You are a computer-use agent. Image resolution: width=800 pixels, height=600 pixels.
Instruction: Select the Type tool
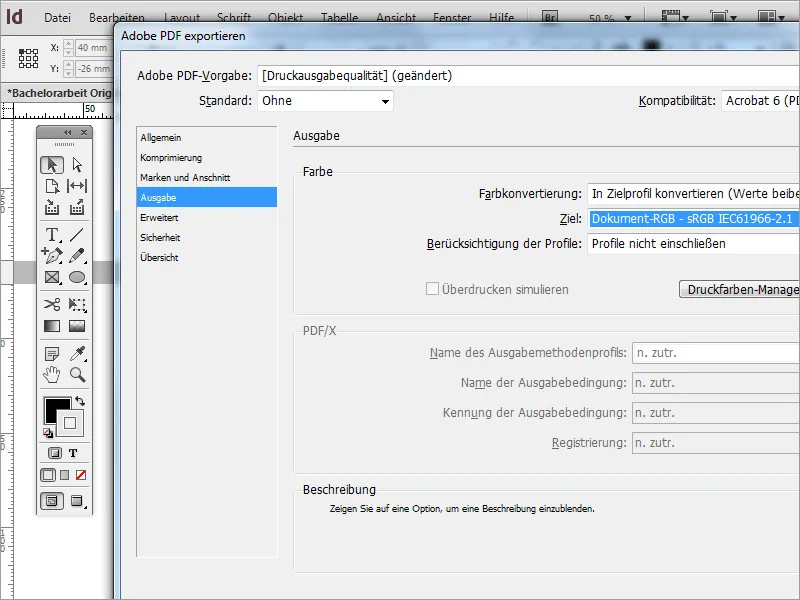pos(52,235)
